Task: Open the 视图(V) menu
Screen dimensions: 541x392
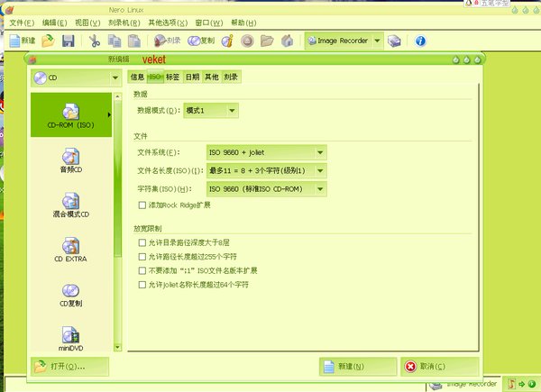Action: [87, 23]
